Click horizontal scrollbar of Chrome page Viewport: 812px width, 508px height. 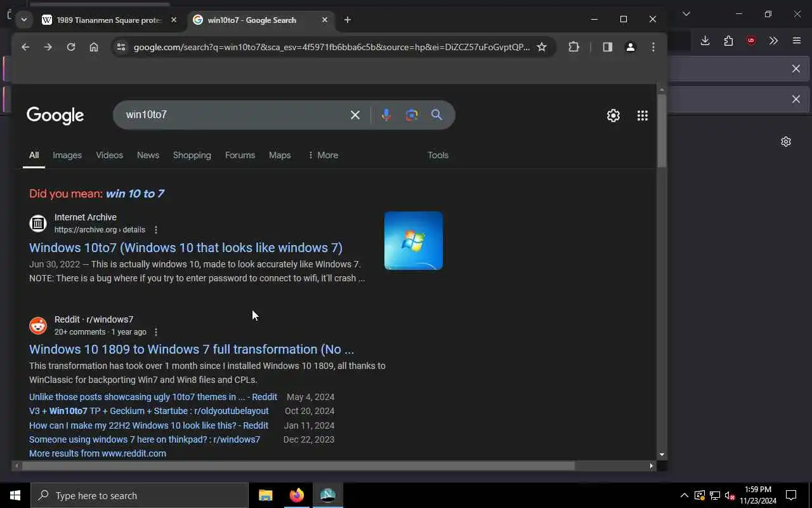click(x=298, y=465)
